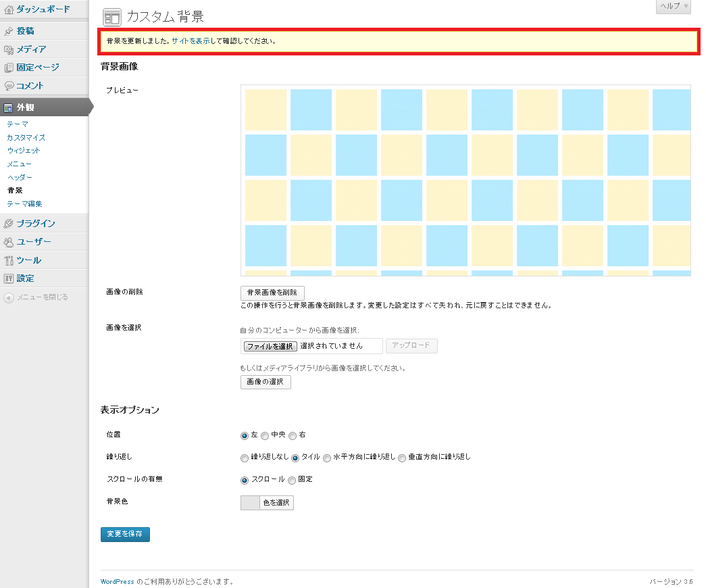Open the テーマ編集 submenu item

pyautogui.click(x=24, y=203)
